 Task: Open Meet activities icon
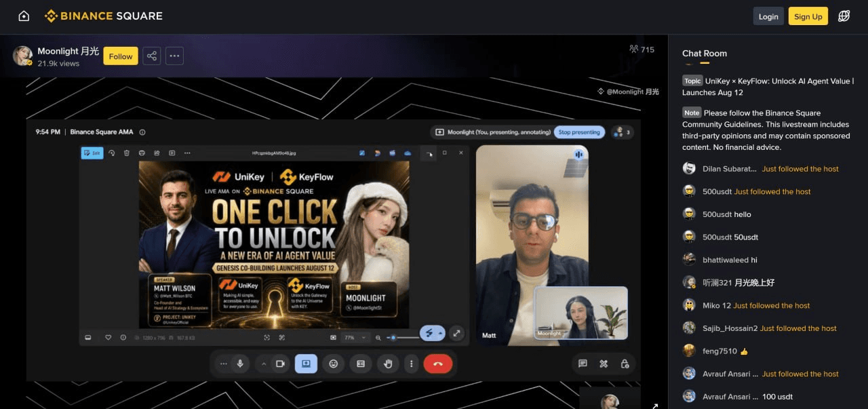604,364
